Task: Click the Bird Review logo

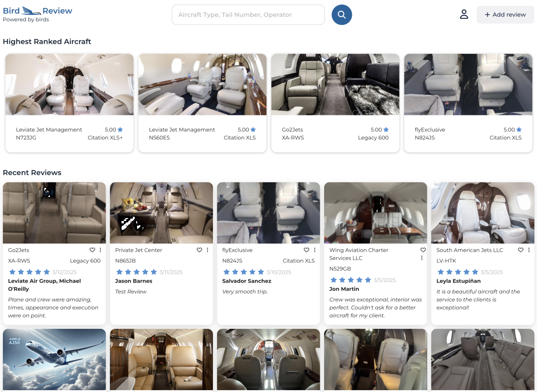Action: [37, 14]
